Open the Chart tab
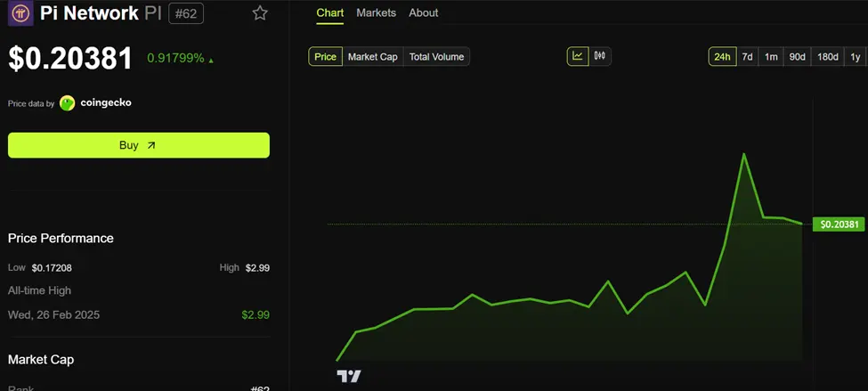 330,13
